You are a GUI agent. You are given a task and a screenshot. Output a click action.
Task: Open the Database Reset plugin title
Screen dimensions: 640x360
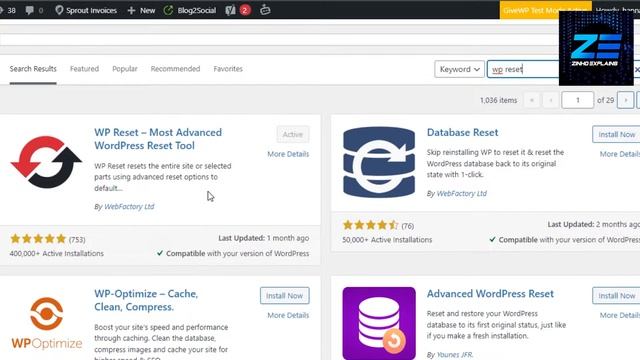tap(462, 132)
